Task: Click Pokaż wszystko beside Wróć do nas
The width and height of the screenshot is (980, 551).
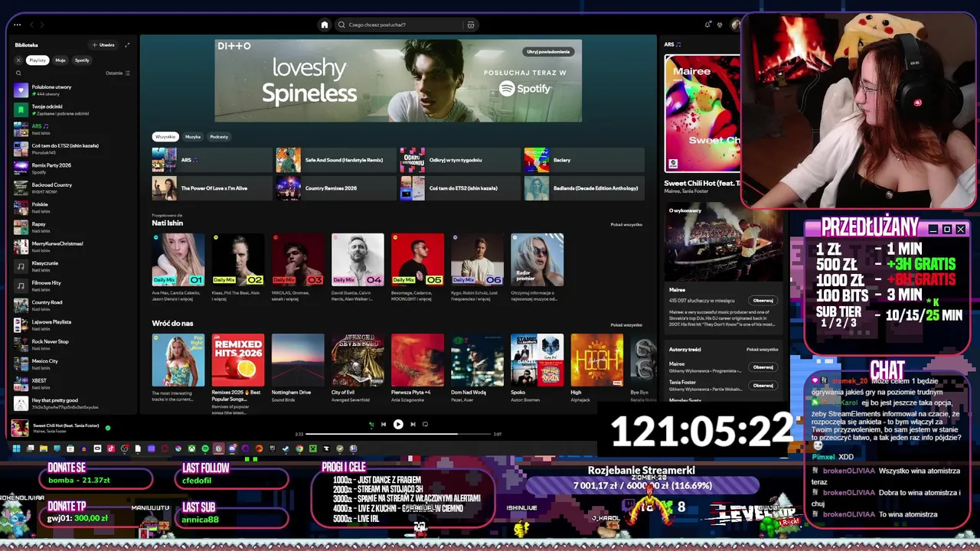Action: [x=626, y=324]
